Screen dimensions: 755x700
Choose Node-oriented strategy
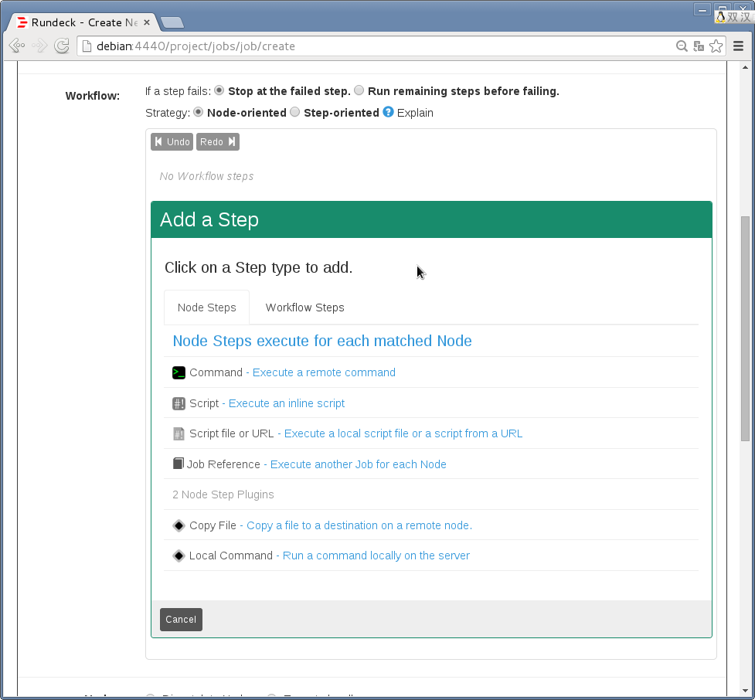(198, 112)
